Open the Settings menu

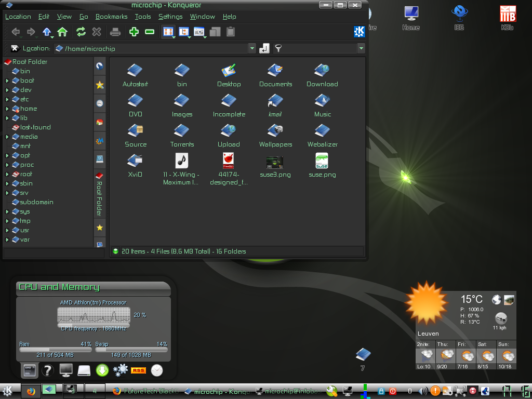coord(170,17)
